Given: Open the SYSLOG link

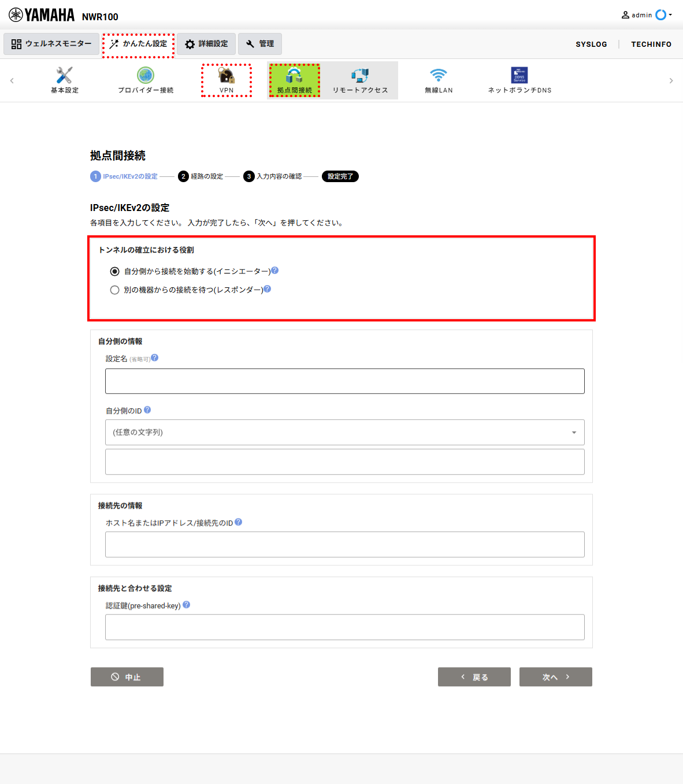Looking at the screenshot, I should (x=591, y=44).
